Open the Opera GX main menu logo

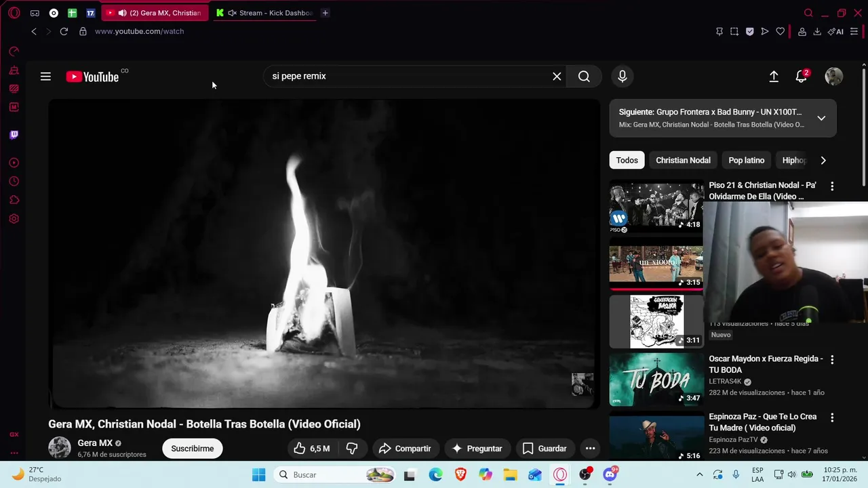(14, 13)
